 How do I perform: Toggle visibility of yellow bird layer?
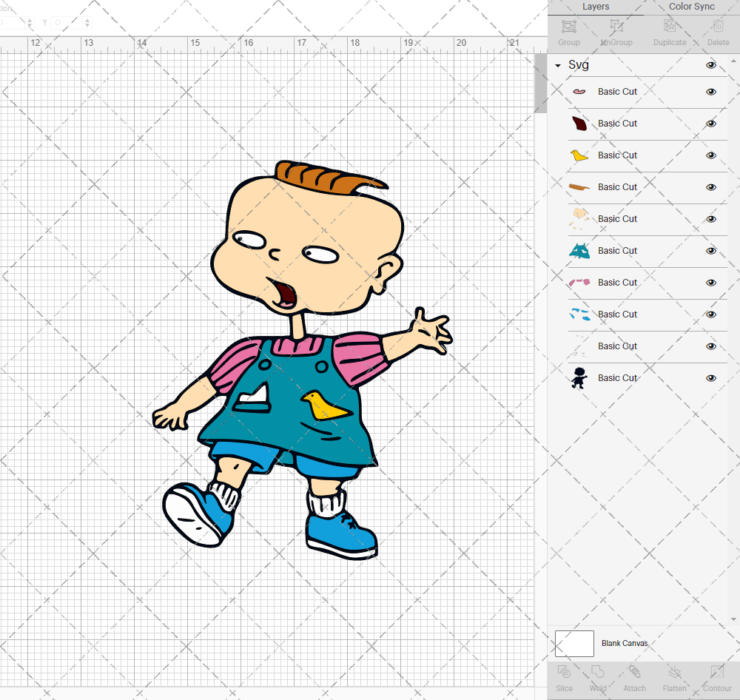(x=711, y=155)
